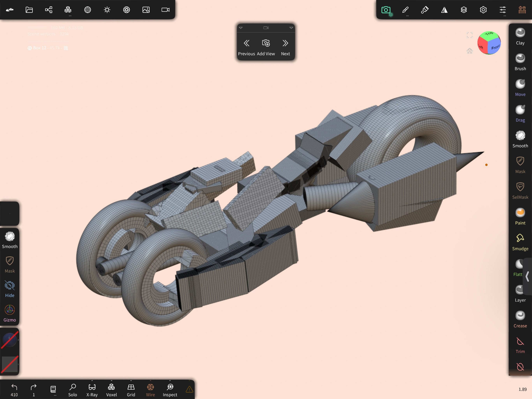Toggle Grid display
The image size is (532, 399).
point(131,390)
